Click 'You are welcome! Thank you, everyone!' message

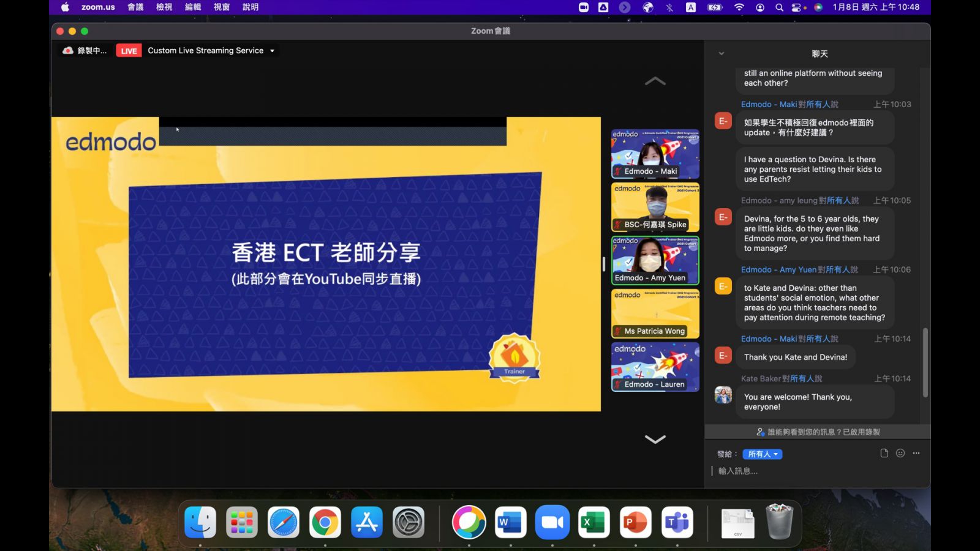point(815,402)
